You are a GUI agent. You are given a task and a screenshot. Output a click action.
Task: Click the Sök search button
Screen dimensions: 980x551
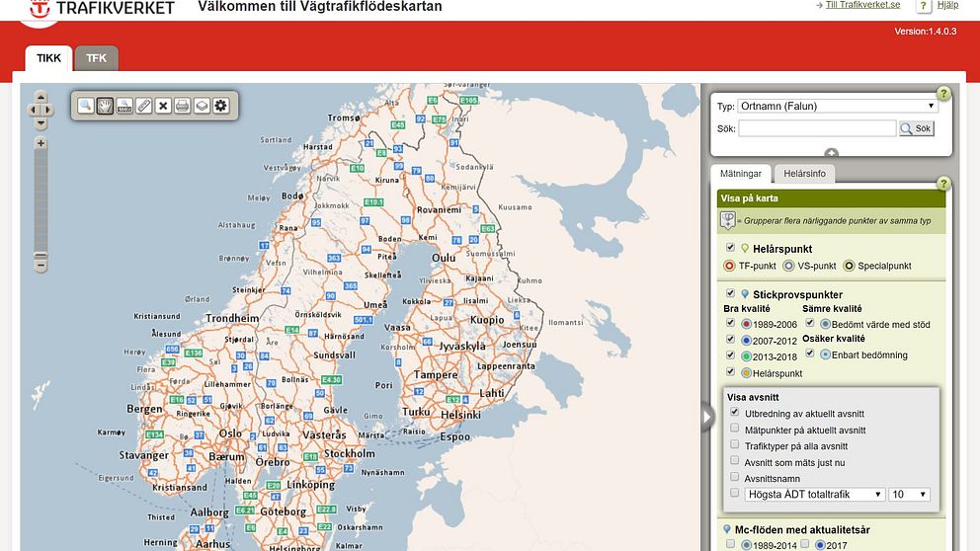[916, 128]
